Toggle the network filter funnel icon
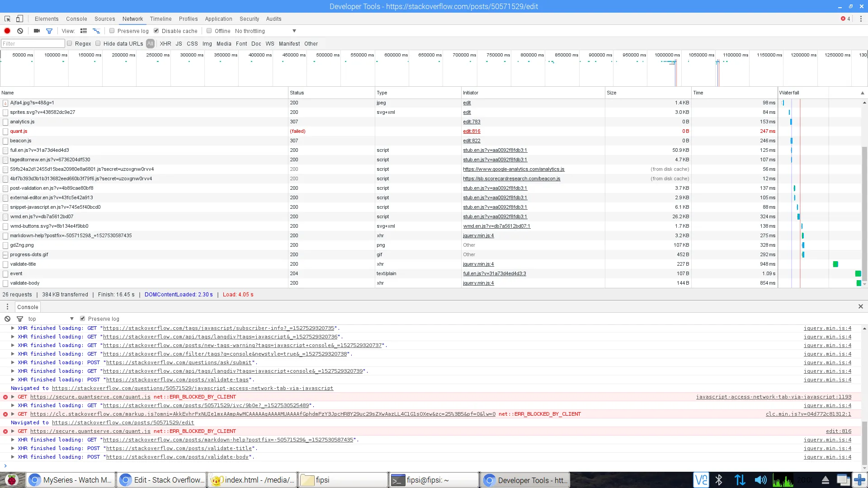 coord(49,31)
